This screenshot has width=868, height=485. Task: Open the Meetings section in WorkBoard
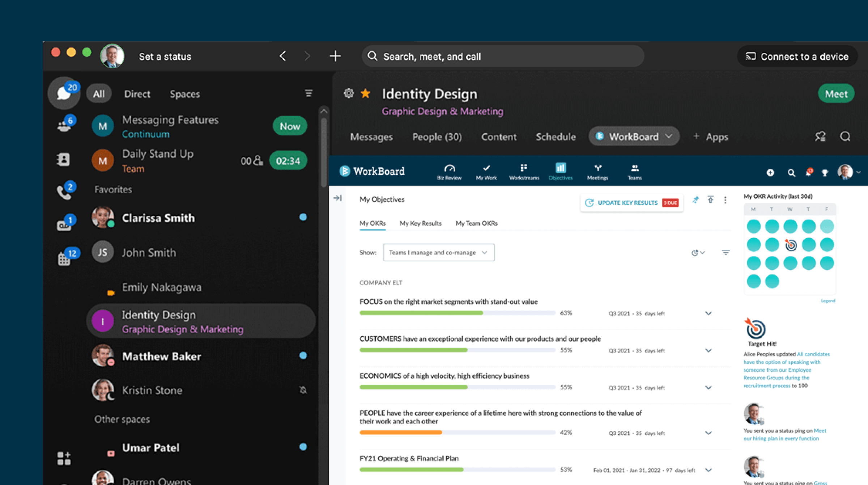pyautogui.click(x=597, y=170)
